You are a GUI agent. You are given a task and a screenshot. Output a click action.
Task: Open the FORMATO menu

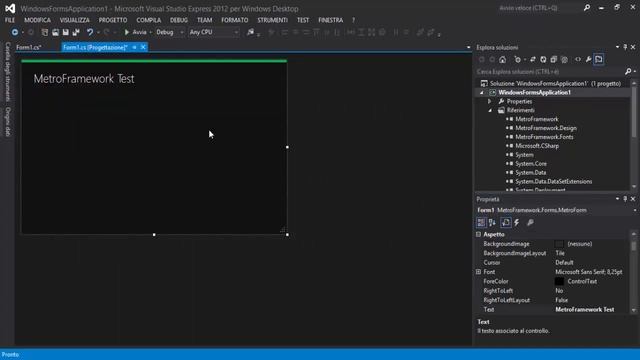point(235,20)
